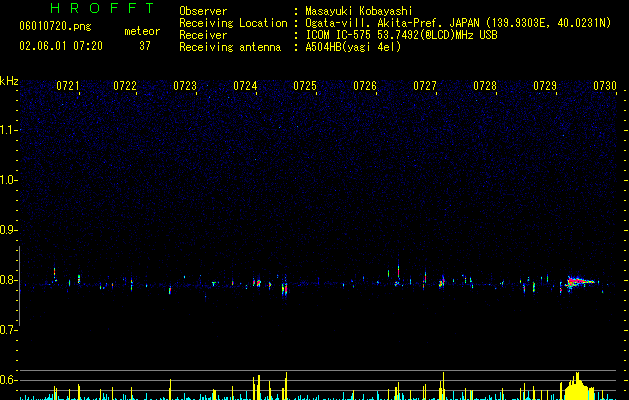Click the 0722 time marker
This screenshot has height=400, width=629.
click(125, 86)
